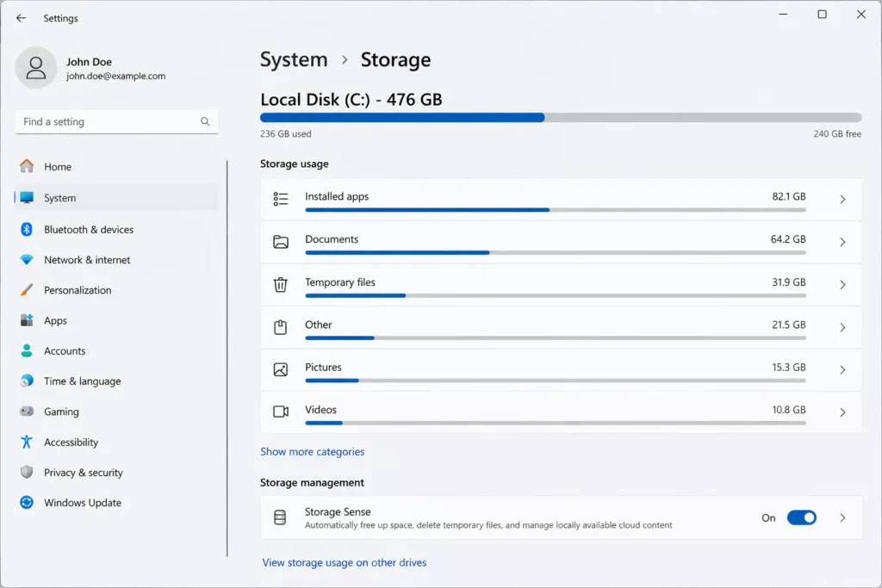Select Gaming in the sidebar

pos(116,412)
